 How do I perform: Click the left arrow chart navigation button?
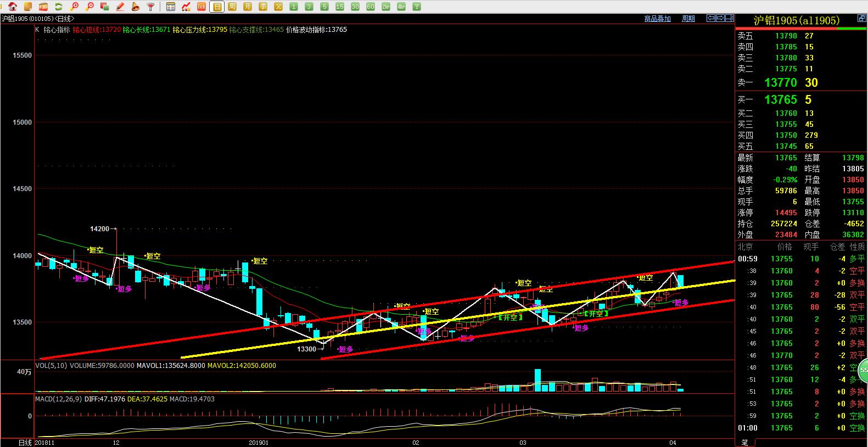710,18
